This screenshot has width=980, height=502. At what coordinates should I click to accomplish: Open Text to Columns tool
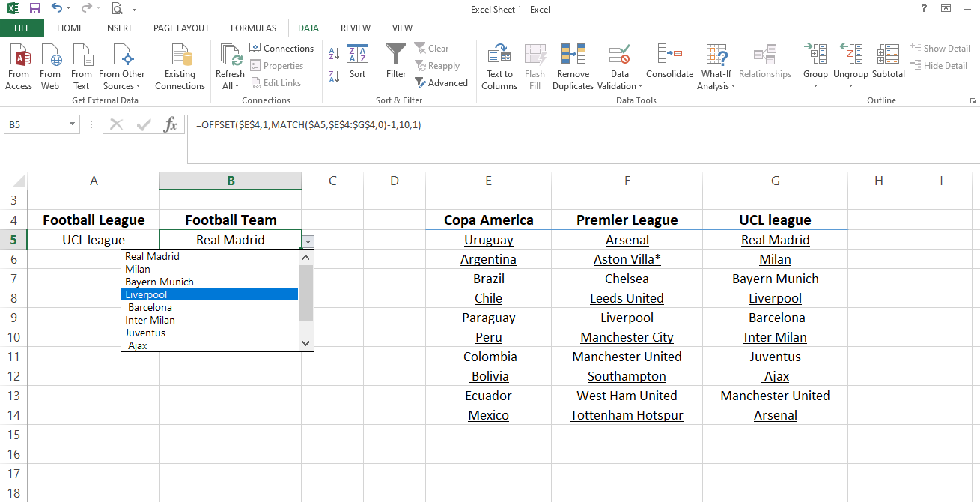click(x=499, y=55)
